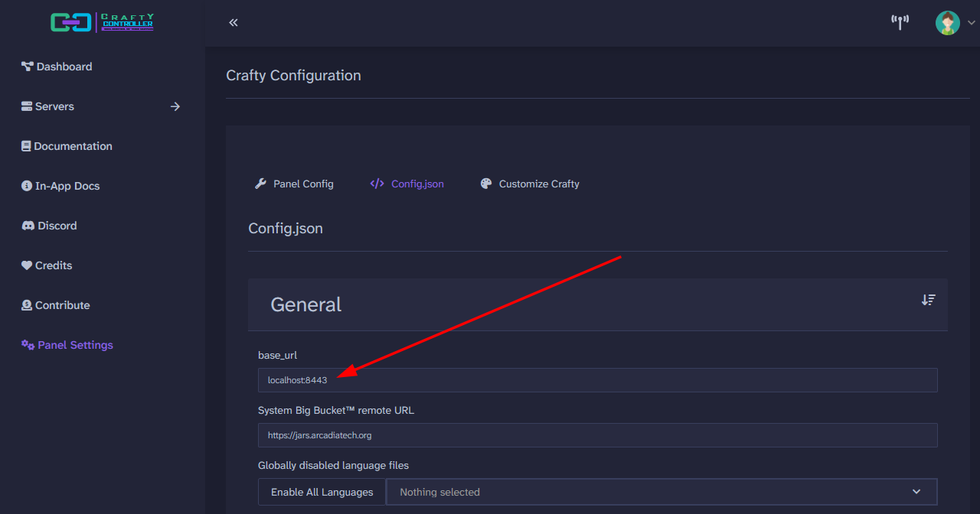Click the In-App Docs info icon

(x=25, y=186)
